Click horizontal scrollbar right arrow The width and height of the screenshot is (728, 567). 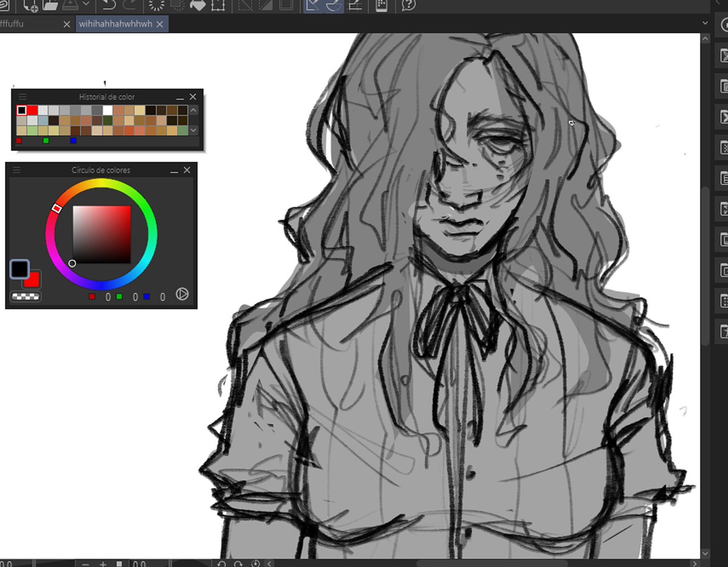(693, 563)
